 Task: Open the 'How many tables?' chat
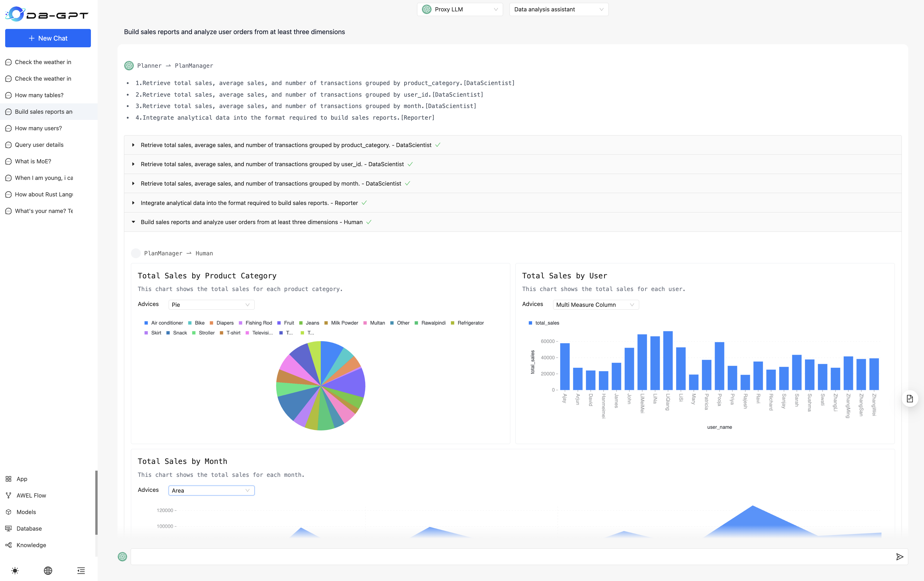point(39,95)
